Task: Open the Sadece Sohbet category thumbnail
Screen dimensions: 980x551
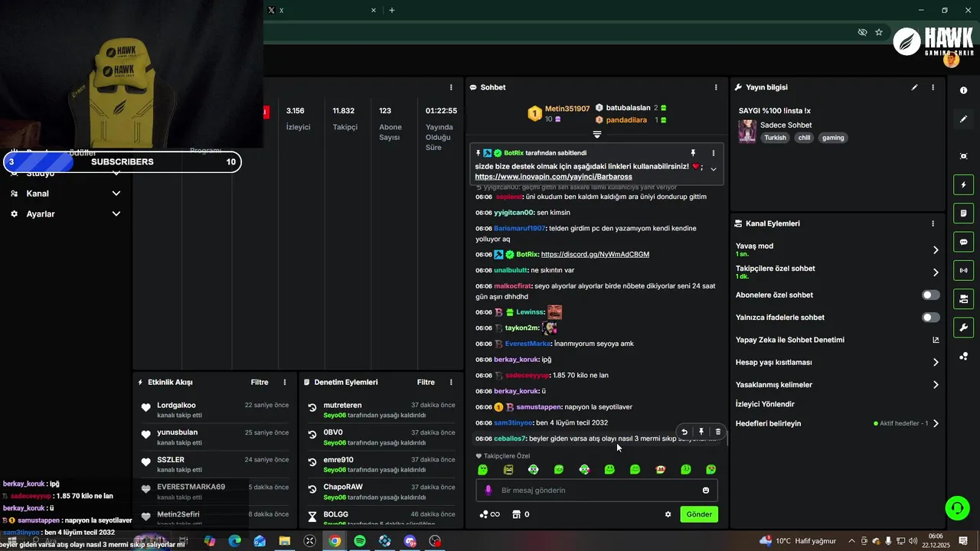Action: (x=747, y=132)
